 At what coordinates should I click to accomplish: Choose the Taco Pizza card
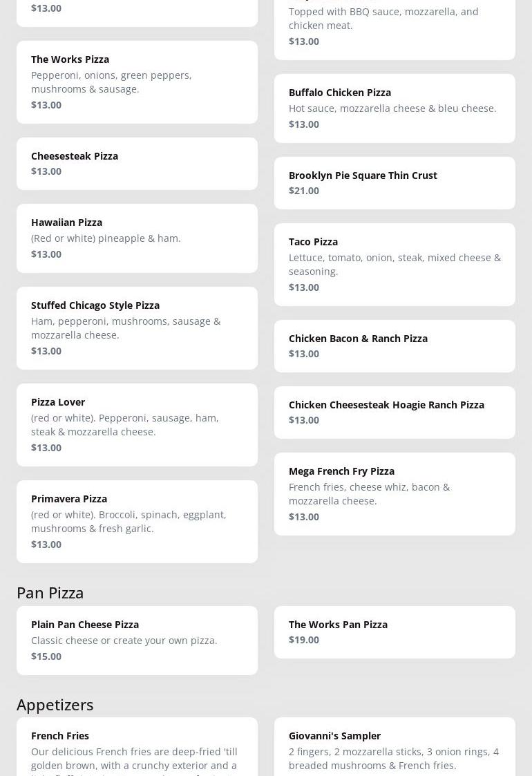coord(395,264)
